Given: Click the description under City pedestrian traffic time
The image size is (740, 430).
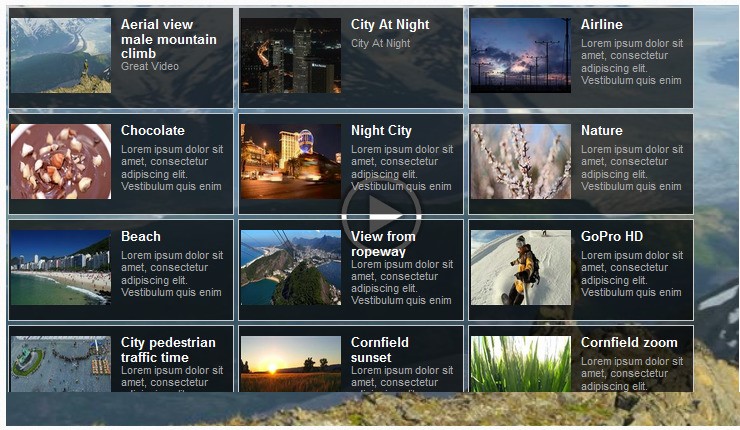Looking at the screenshot, I should pos(171,378).
